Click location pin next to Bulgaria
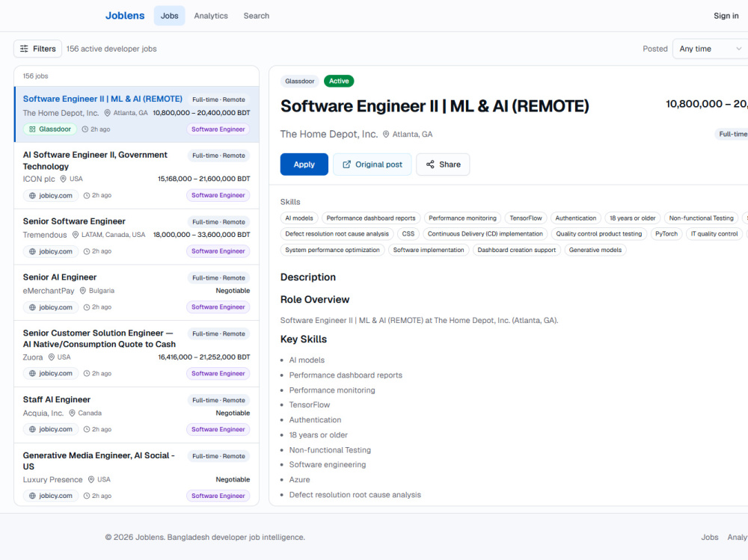748x560 pixels. pos(82,291)
